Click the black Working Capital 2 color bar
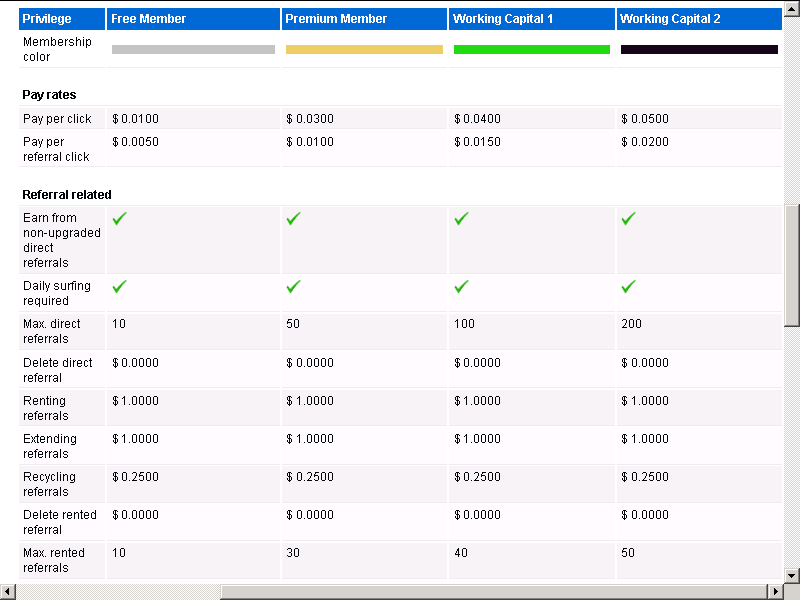 [x=699, y=49]
